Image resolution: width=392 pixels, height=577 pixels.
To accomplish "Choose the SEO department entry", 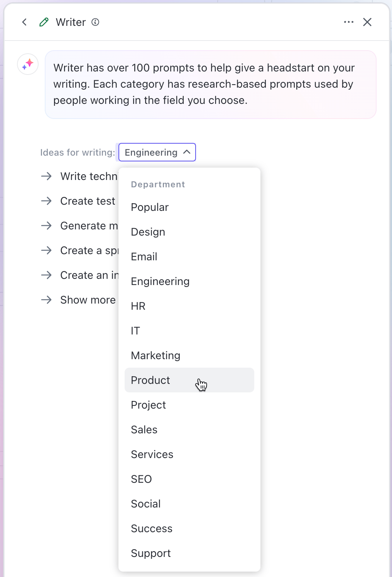I will click(x=141, y=479).
